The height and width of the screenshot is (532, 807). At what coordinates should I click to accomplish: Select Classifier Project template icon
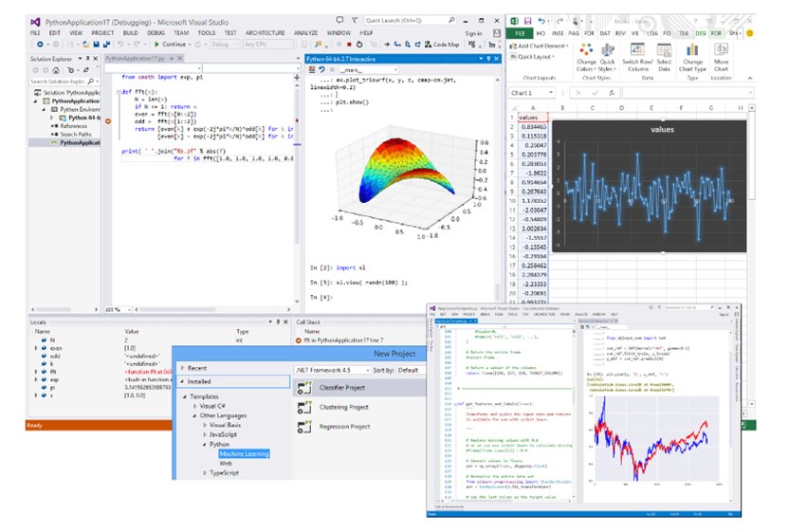tap(304, 388)
